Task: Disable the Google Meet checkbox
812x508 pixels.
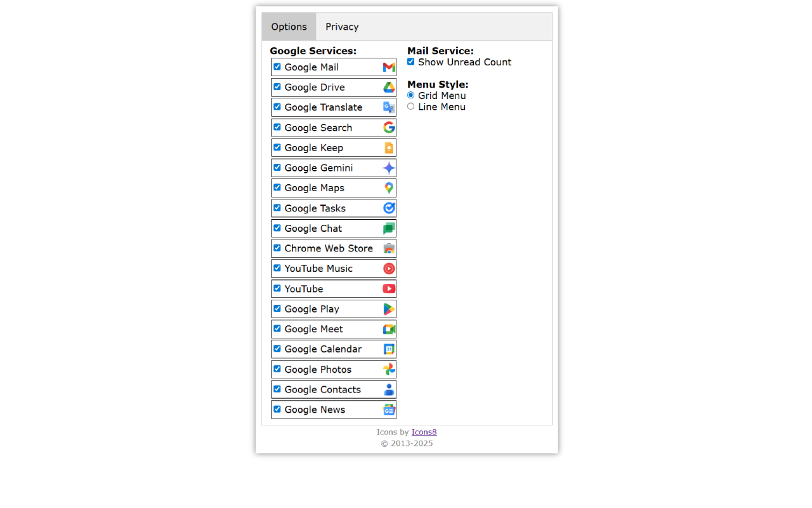Action: tap(277, 328)
